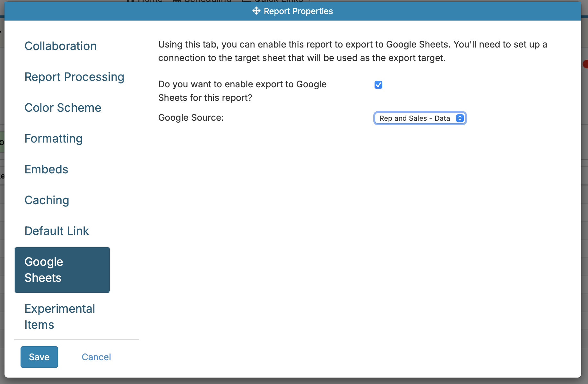The width and height of the screenshot is (588, 384).
Task: Click the Google Source stepper arrows
Action: tap(460, 118)
